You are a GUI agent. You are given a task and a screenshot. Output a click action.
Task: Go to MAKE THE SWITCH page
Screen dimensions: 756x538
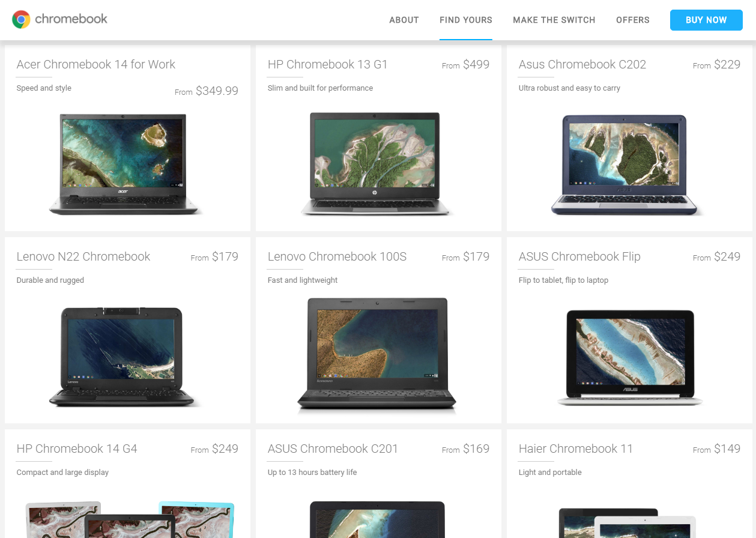tap(554, 20)
